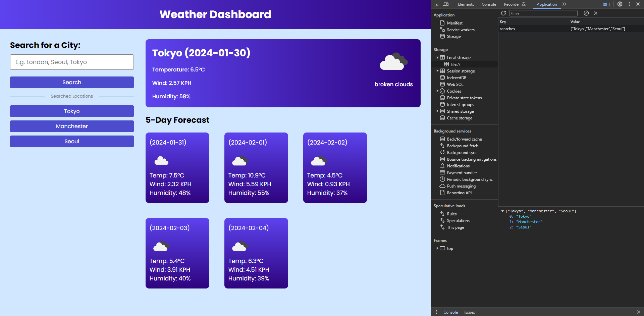Image resolution: width=644 pixels, height=316 pixels.
Task: Expand the Shared storage tree arrow
Action: tap(437, 111)
